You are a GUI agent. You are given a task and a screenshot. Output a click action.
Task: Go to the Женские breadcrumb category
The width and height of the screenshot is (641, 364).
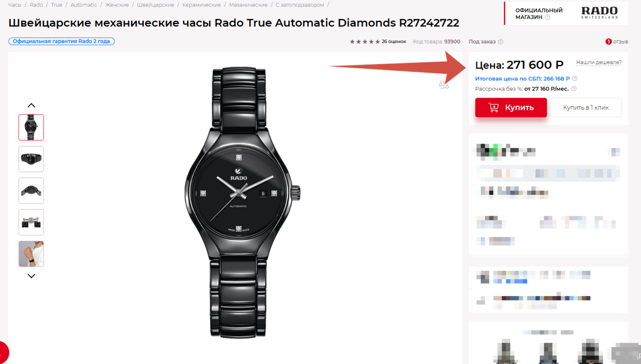pyautogui.click(x=117, y=5)
